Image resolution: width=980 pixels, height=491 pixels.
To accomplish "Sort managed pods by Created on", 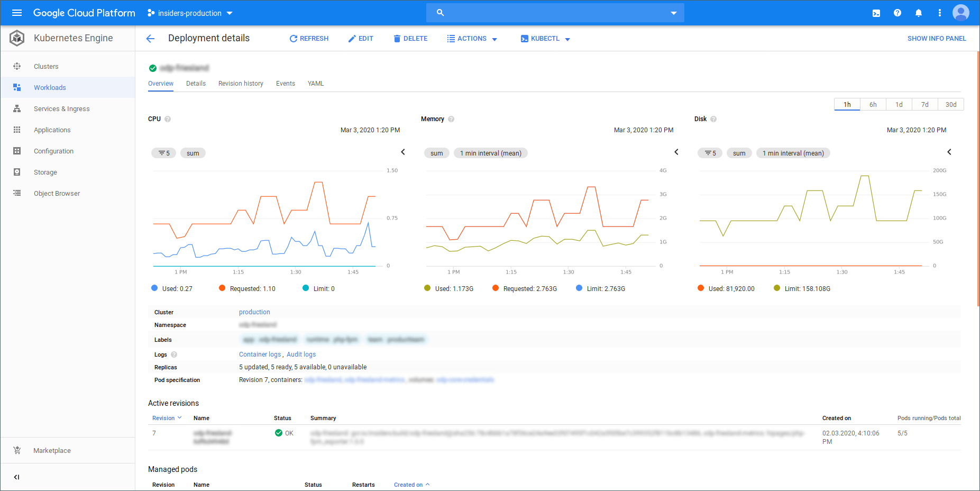I will 411,485.
